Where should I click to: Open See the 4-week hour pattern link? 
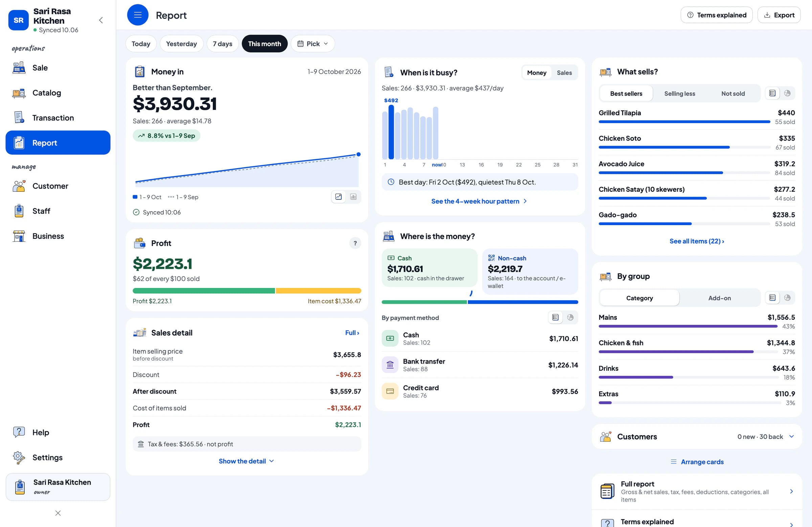pos(479,201)
